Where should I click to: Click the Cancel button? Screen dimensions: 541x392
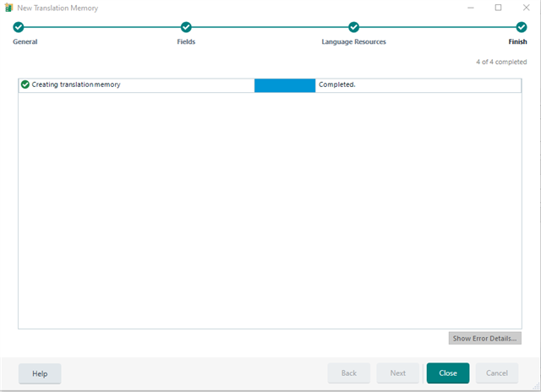497,373
